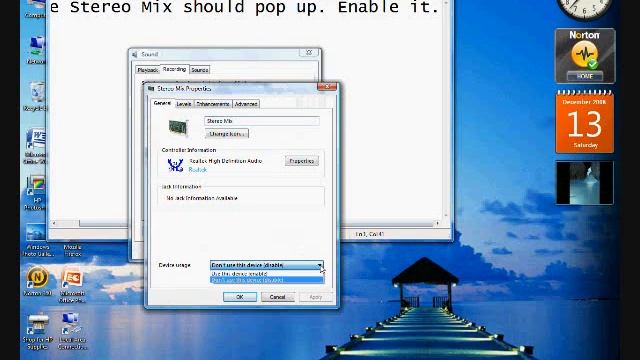The width and height of the screenshot is (640, 360).
Task: Click the sidebar slideshow gadget picture
Action: click(584, 182)
